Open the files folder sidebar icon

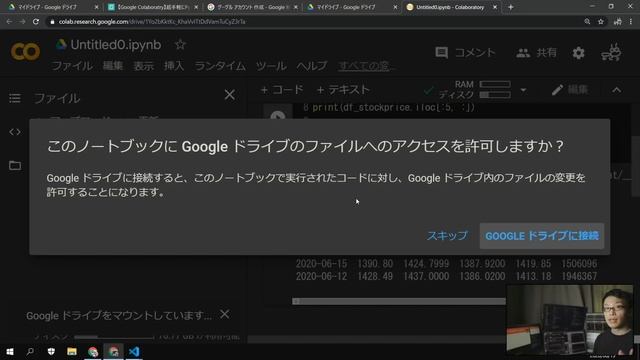(15, 165)
